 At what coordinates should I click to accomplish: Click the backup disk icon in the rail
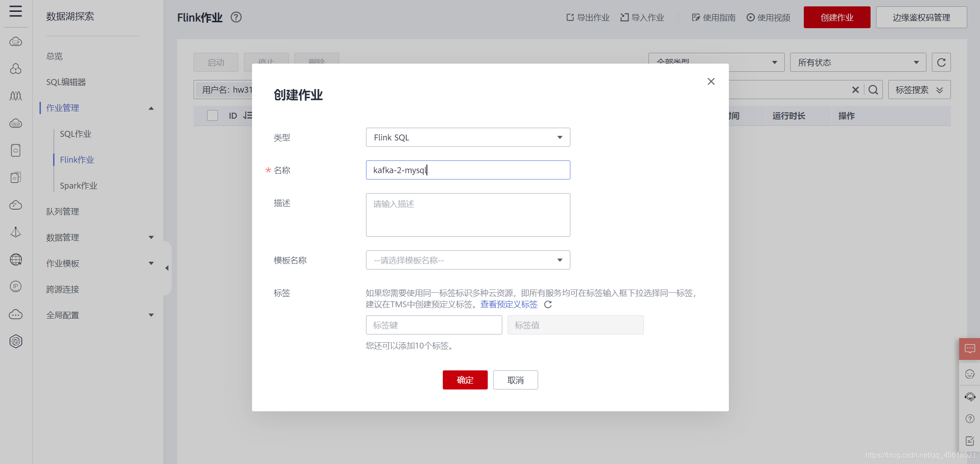pos(16,178)
